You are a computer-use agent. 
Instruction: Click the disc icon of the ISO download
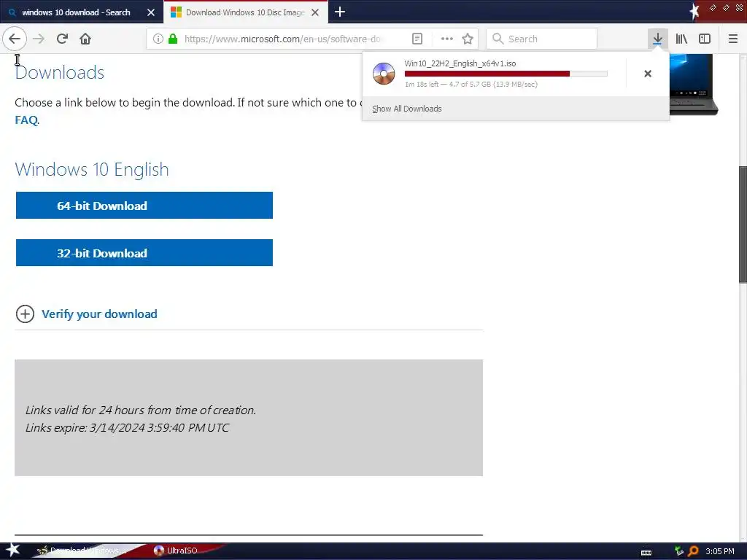384,74
